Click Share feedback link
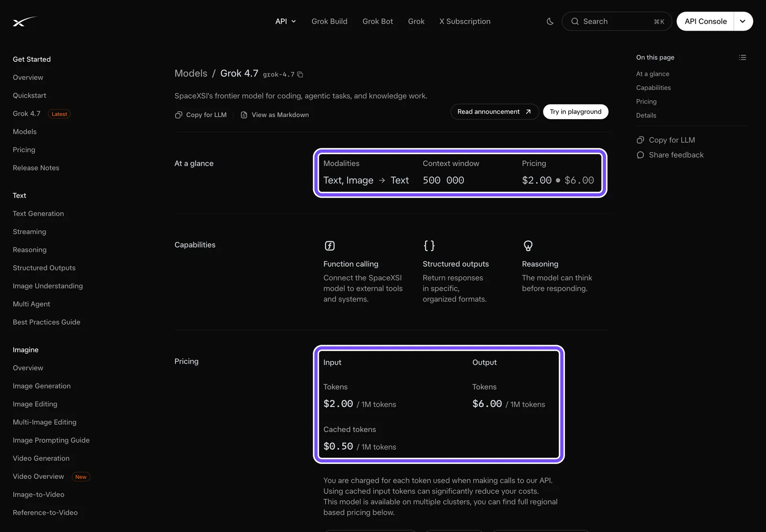The height and width of the screenshot is (532, 766). [670, 155]
